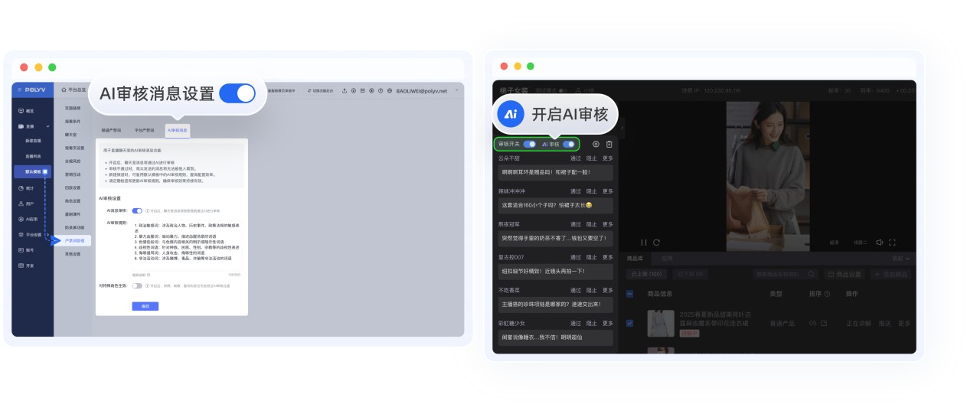
Task: Switch to the AI审核消息 tab
Action: pyautogui.click(x=178, y=130)
